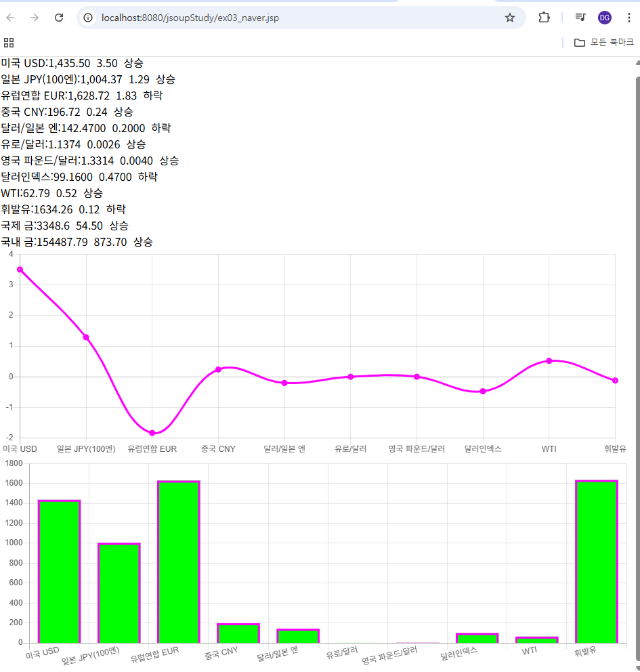
Task: Click the line chart x-axis label '달러인덱스'
Action: pyautogui.click(x=483, y=448)
